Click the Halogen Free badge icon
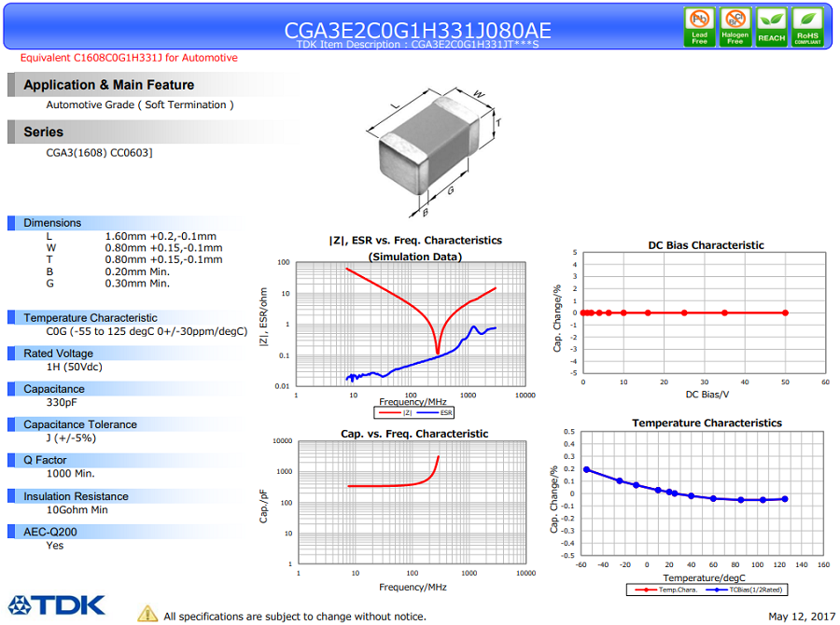Viewport: 840px width, 625px height. coord(735,27)
